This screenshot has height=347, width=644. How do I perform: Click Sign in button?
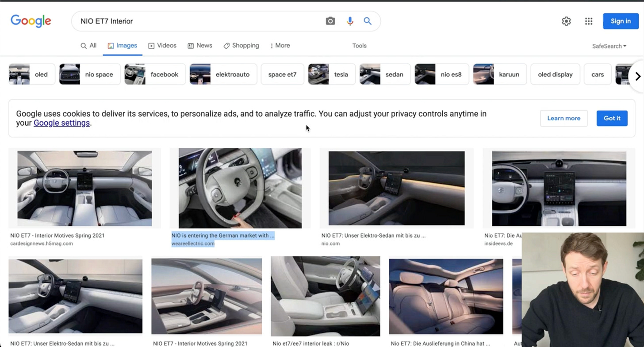coord(621,21)
